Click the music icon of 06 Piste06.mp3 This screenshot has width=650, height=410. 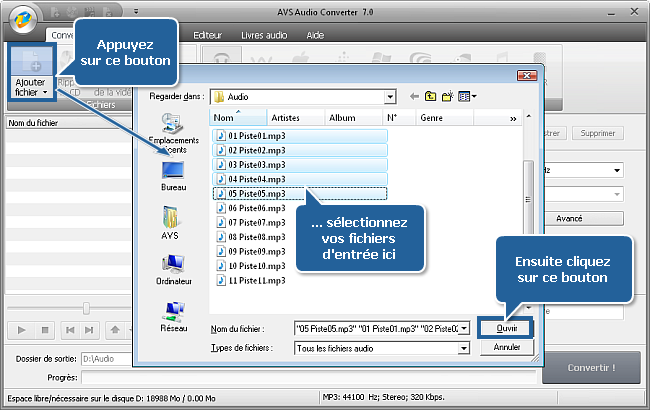point(221,208)
